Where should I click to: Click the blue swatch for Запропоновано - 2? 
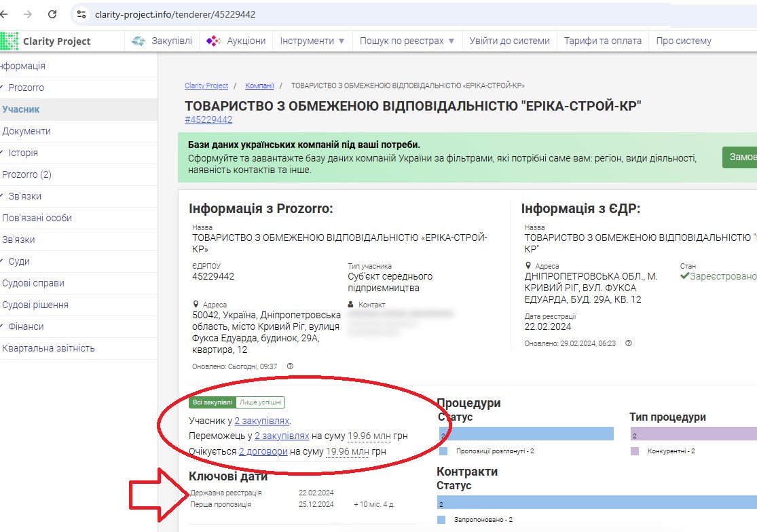(x=441, y=520)
